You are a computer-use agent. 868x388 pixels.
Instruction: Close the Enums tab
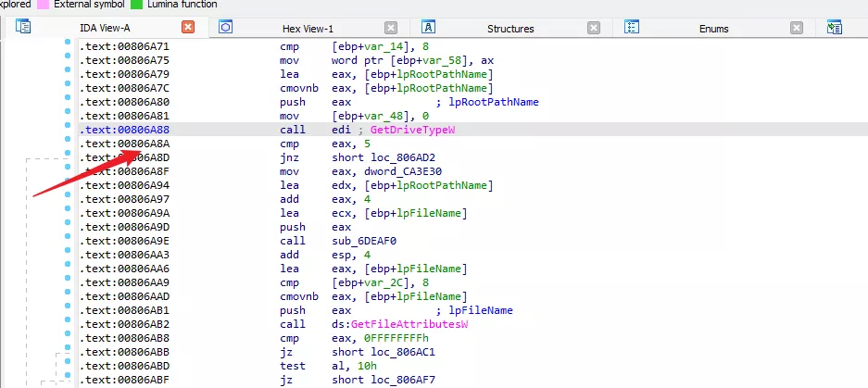[x=795, y=28]
